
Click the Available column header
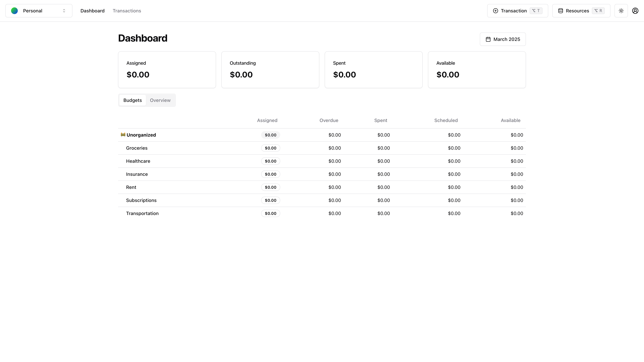tap(511, 120)
